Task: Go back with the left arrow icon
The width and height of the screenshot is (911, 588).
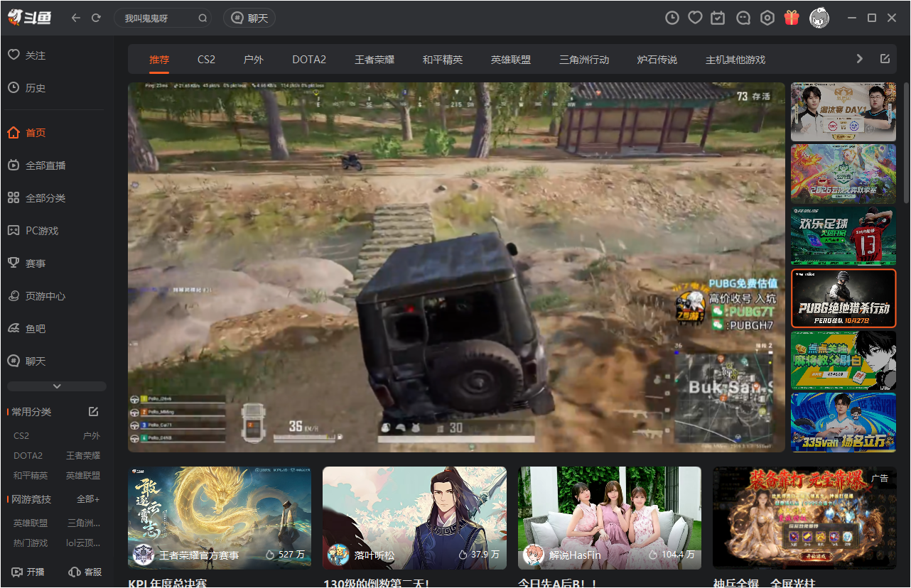Action: pyautogui.click(x=76, y=18)
